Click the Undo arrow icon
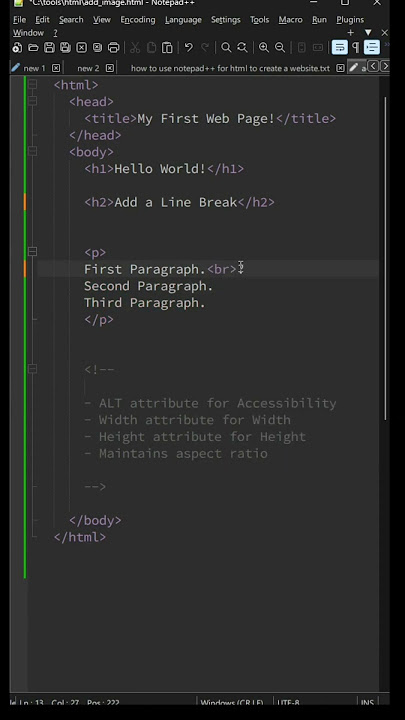The image size is (405, 720). point(189,47)
